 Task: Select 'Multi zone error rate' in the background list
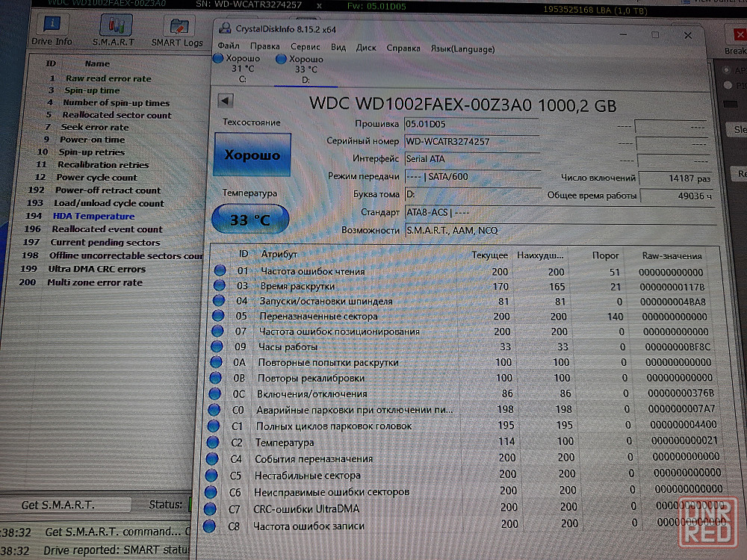click(x=94, y=282)
